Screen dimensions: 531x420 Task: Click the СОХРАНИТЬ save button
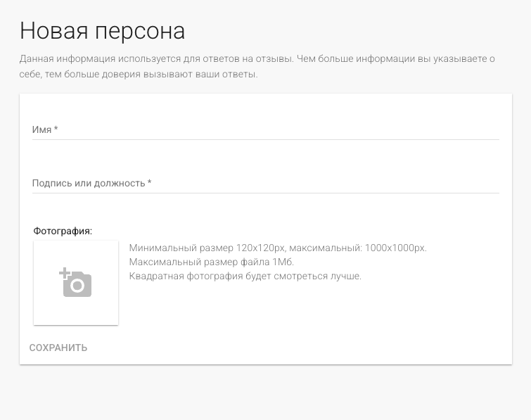pos(58,348)
